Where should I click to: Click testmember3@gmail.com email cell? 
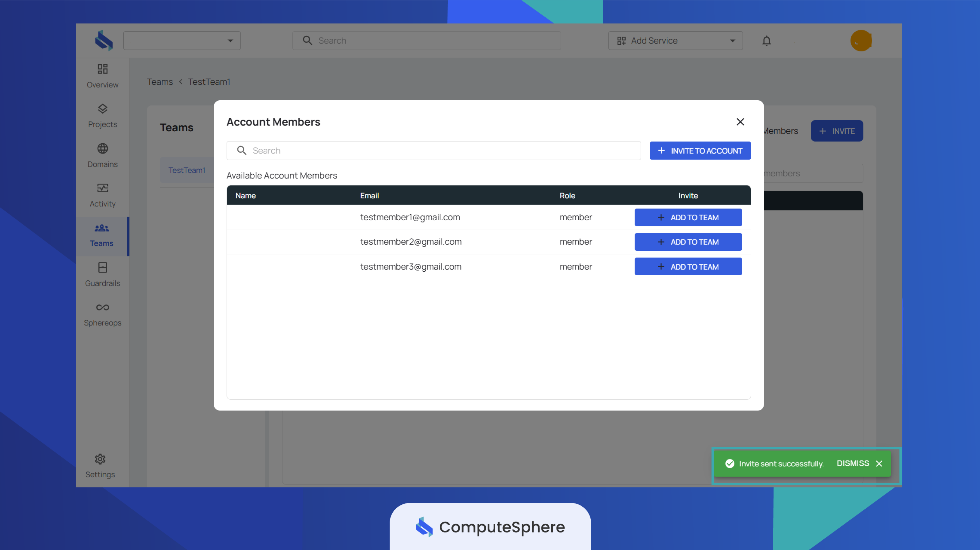tap(411, 266)
